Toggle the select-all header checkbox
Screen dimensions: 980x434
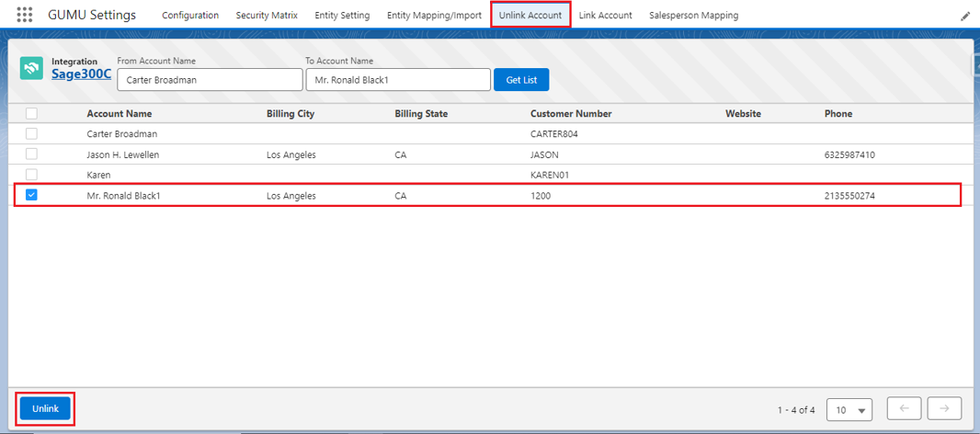[32, 114]
